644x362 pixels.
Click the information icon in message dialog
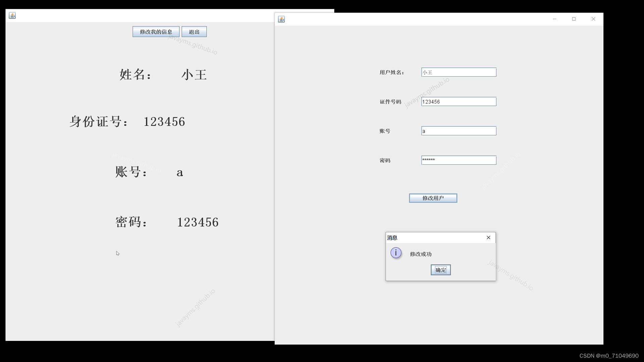(396, 253)
